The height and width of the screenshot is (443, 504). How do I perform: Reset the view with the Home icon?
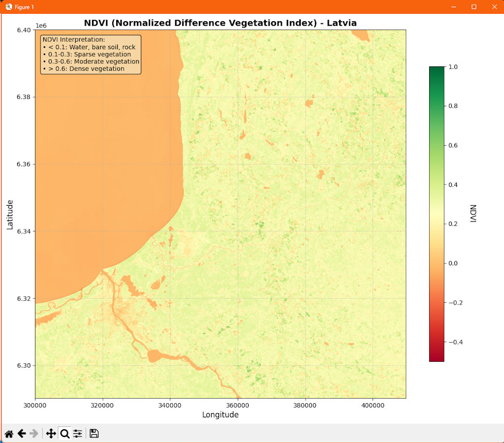(9, 434)
